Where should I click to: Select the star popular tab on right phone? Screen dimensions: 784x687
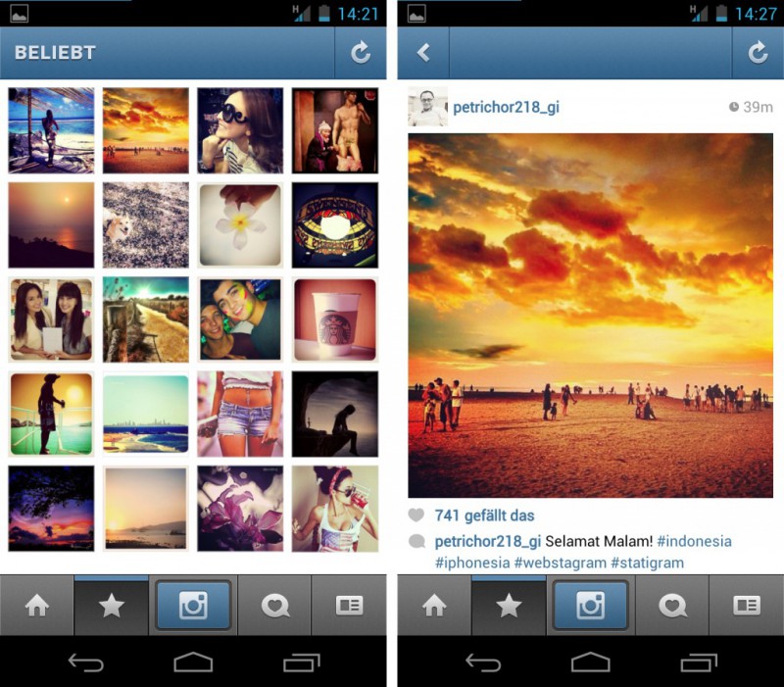509,606
